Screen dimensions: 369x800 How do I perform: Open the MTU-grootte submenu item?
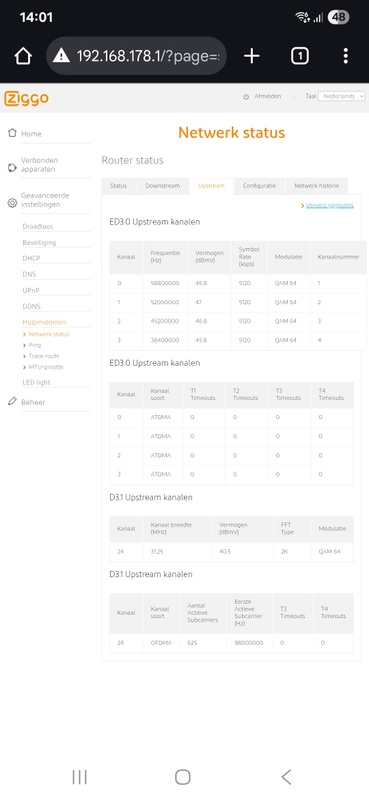click(46, 367)
